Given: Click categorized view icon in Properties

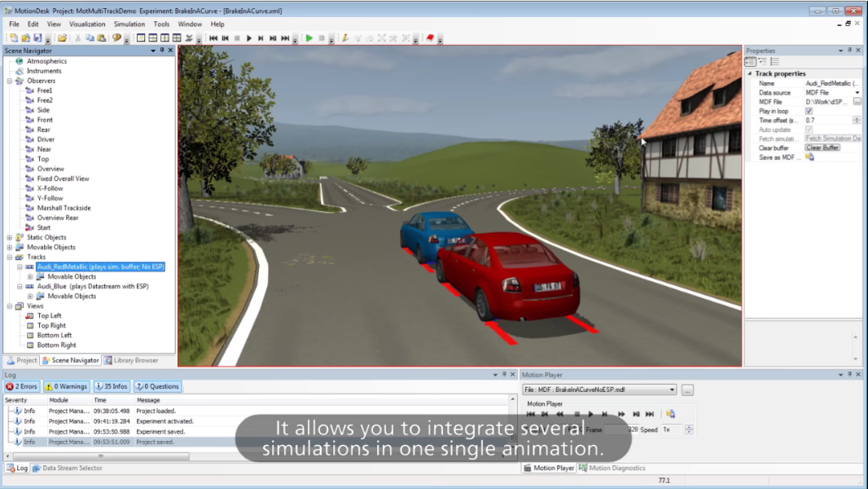Looking at the screenshot, I should 751,61.
